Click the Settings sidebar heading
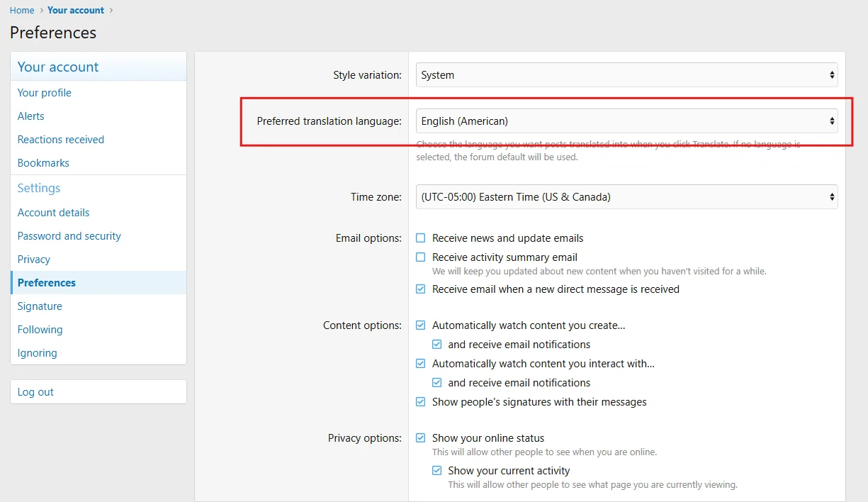Image resolution: width=868 pixels, height=502 pixels. [x=39, y=188]
